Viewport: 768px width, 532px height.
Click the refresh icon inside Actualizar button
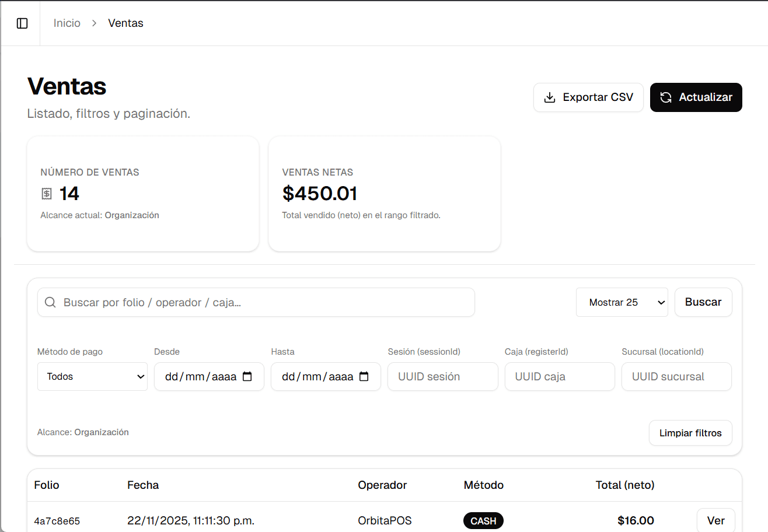tap(666, 97)
